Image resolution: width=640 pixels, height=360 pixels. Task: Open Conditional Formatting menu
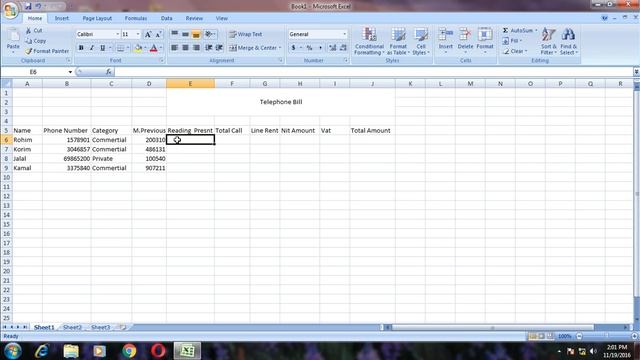click(x=369, y=41)
